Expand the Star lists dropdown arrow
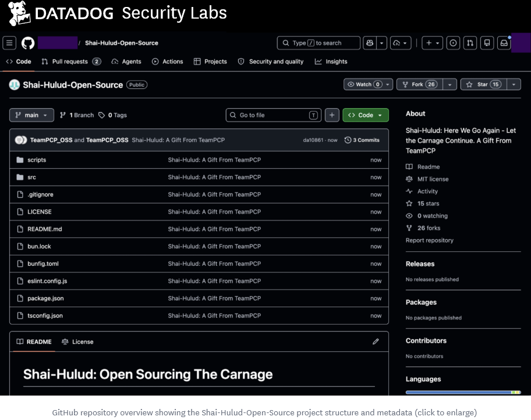Screen dimensions: 531x420 pos(514,84)
